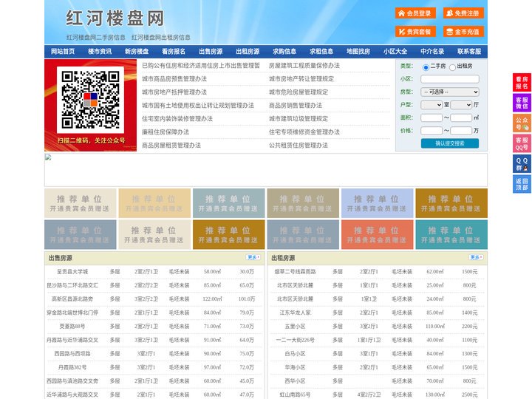
Task: Open the 虹山南路65号 rental listing
Action: pyautogui.click(x=295, y=395)
